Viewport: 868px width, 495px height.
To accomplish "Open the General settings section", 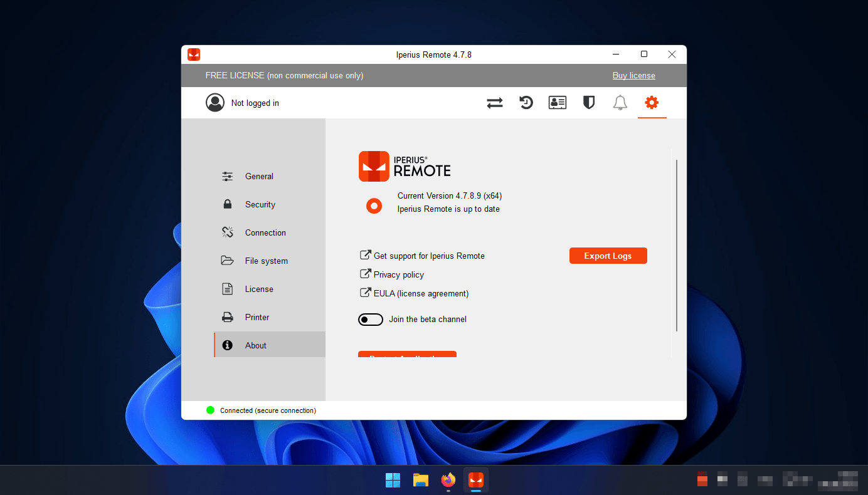I will [270, 177].
